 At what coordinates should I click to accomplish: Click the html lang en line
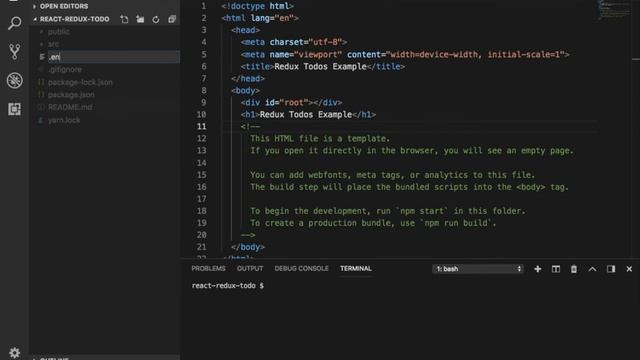click(260, 18)
